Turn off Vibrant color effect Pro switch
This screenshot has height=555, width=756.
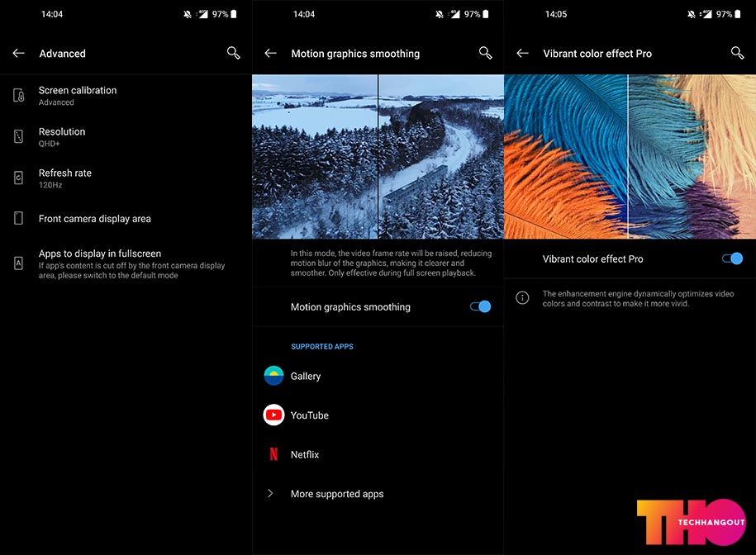(732, 259)
